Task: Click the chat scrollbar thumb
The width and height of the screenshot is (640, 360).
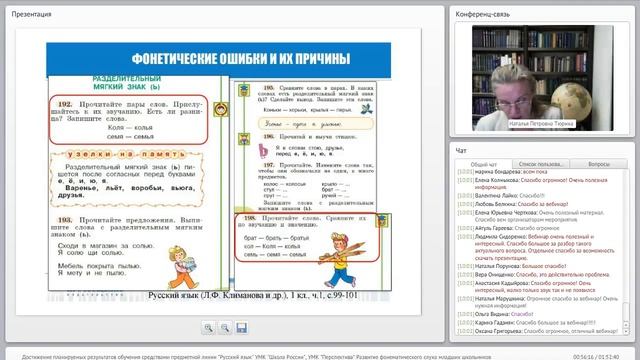Action: (626, 313)
